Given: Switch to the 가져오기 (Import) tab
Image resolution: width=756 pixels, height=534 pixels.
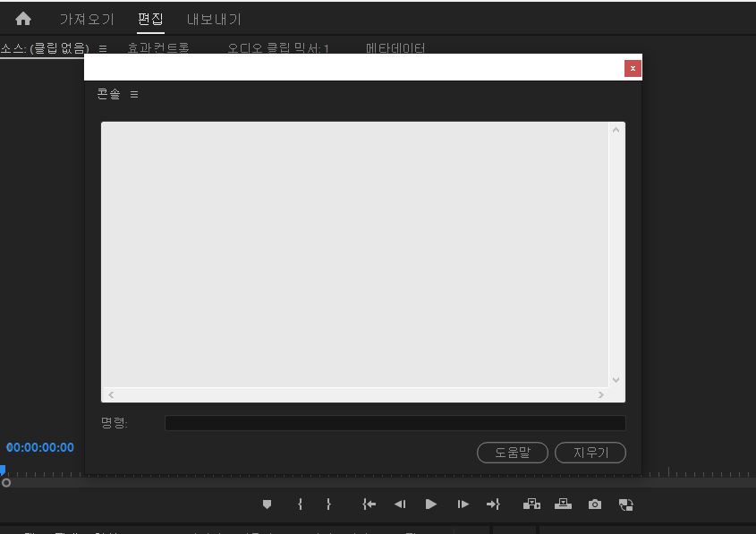Looking at the screenshot, I should click(x=87, y=20).
